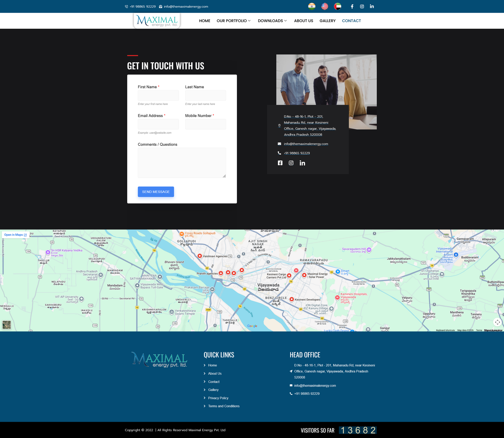Open the Home quick link in footer
Image resolution: width=504 pixels, height=438 pixels.
[x=212, y=365]
